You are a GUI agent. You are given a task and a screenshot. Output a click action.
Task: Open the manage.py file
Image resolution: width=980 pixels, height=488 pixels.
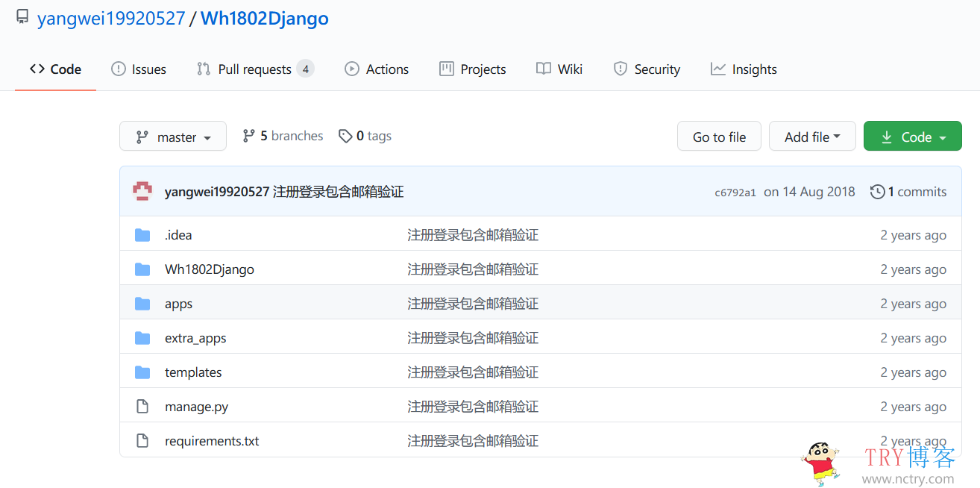pos(196,407)
